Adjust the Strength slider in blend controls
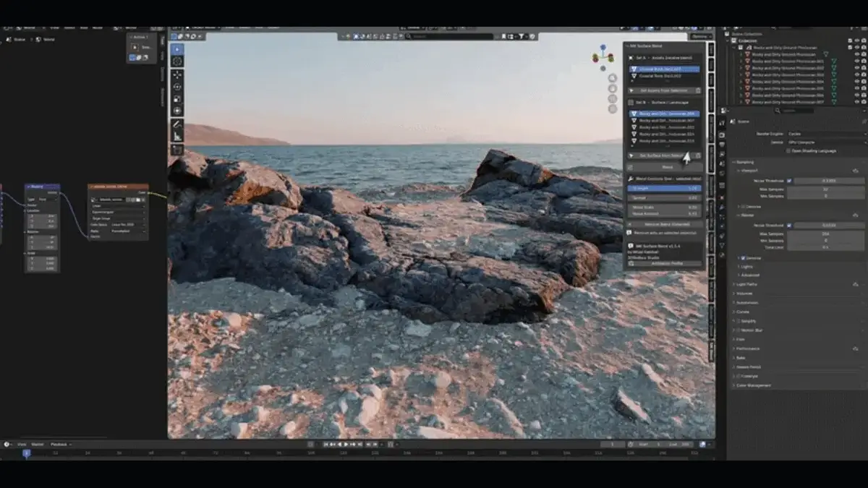Image resolution: width=868 pixels, height=488 pixels. click(664, 188)
